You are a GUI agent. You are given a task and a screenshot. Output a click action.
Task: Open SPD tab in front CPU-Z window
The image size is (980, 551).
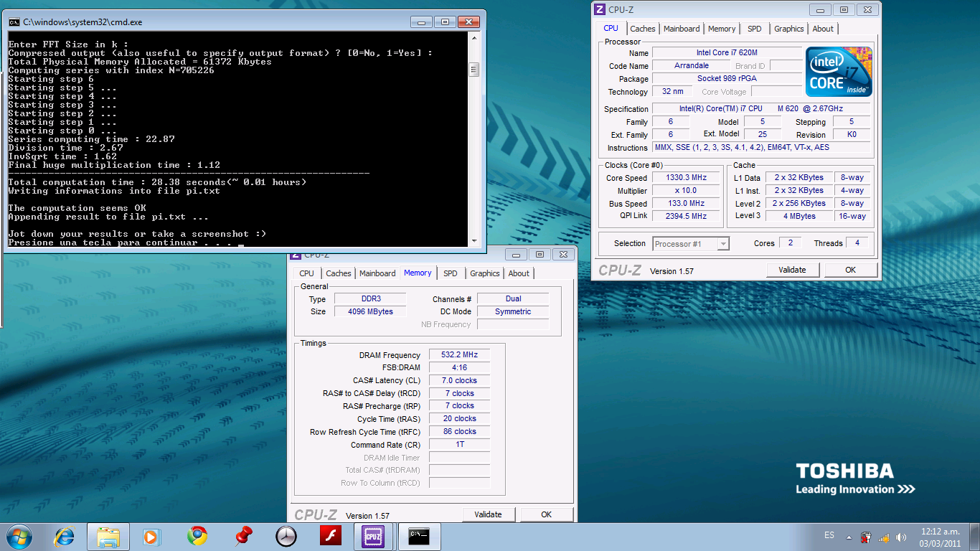pyautogui.click(x=755, y=29)
